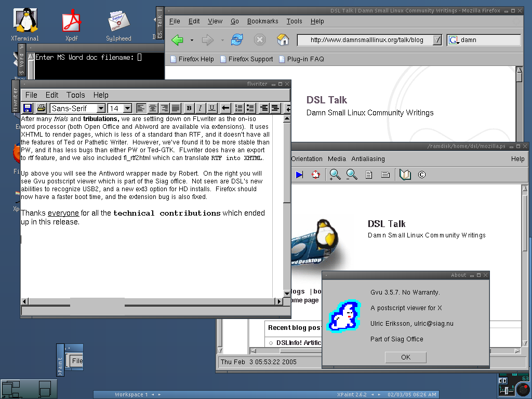
Task: Click the copyright about icon in Gvu
Action: point(422,175)
